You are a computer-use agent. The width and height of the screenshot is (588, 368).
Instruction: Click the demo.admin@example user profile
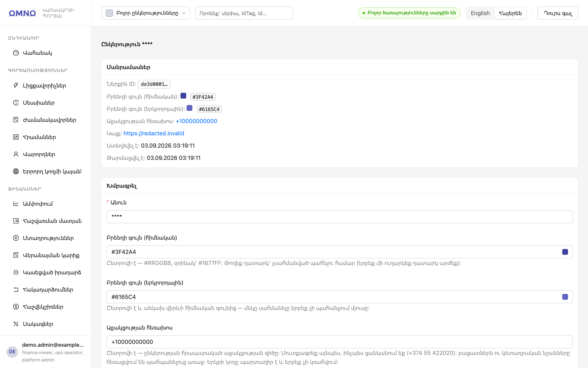46,352
